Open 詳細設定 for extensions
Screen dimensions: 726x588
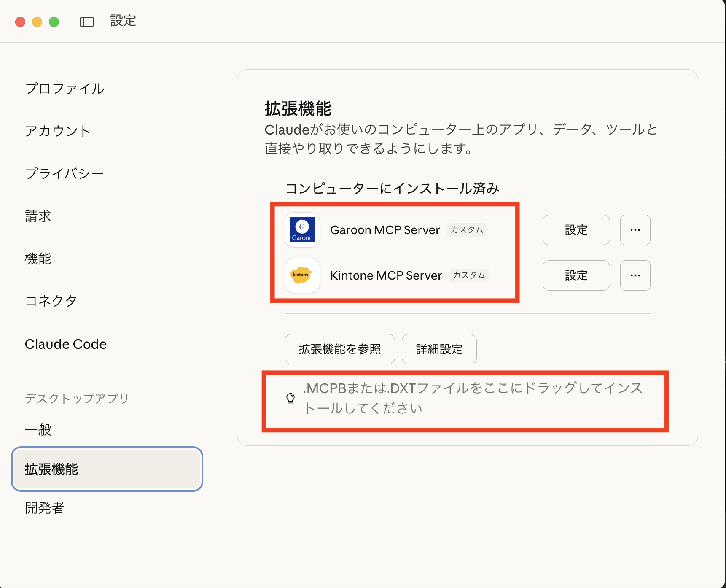pyautogui.click(x=439, y=349)
